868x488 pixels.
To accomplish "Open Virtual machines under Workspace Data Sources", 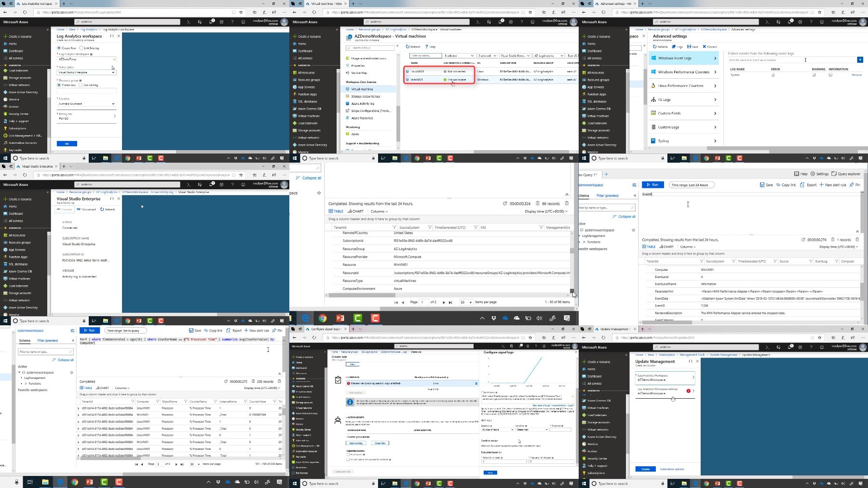I will tap(369, 89).
